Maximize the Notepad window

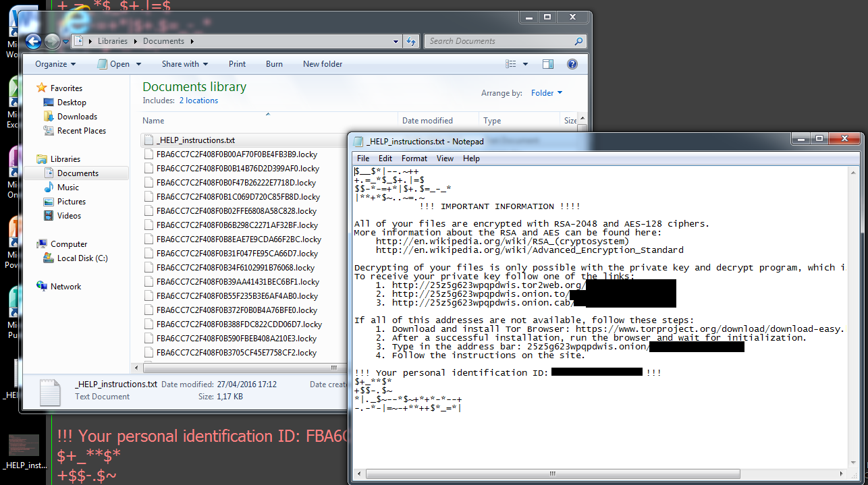pyautogui.click(x=819, y=138)
